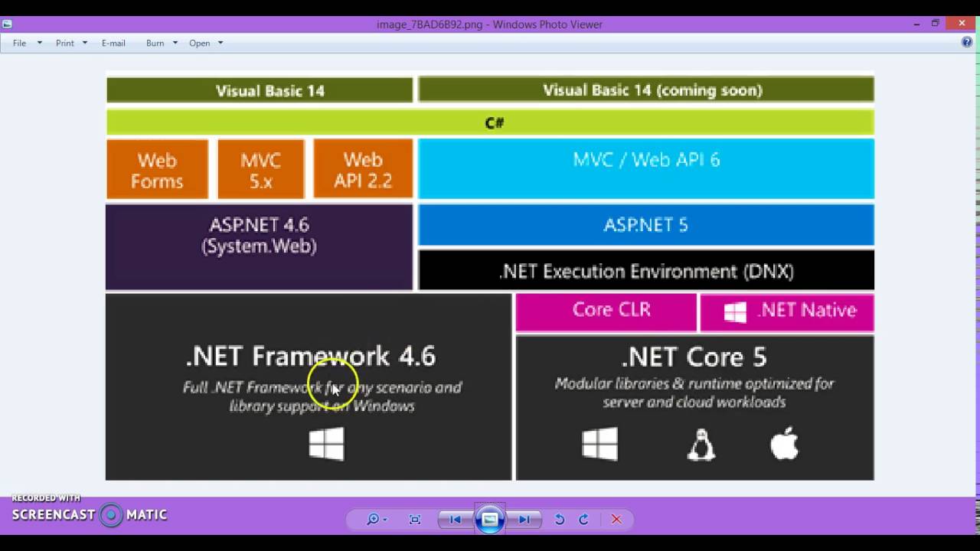
Task: Click the Web API 2.2 block
Action: (363, 169)
